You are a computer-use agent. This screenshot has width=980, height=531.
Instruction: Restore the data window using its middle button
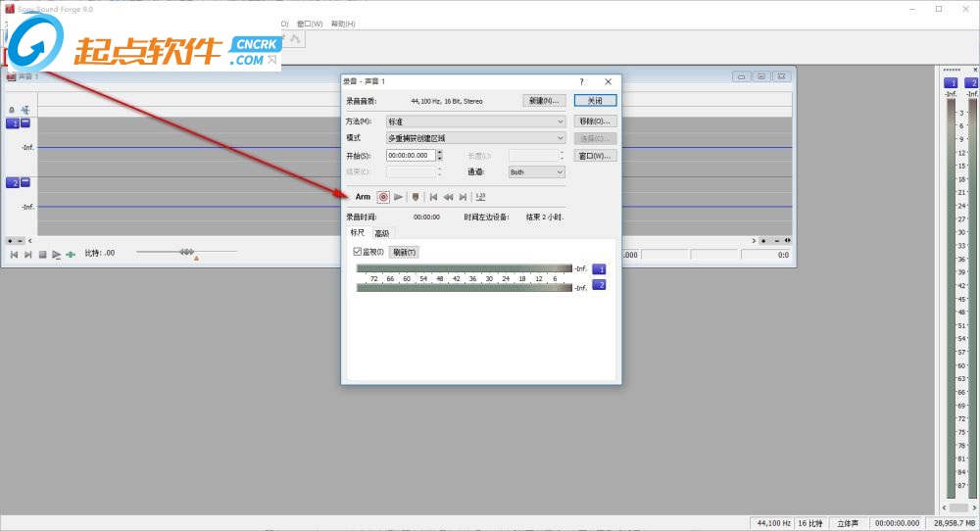click(761, 76)
